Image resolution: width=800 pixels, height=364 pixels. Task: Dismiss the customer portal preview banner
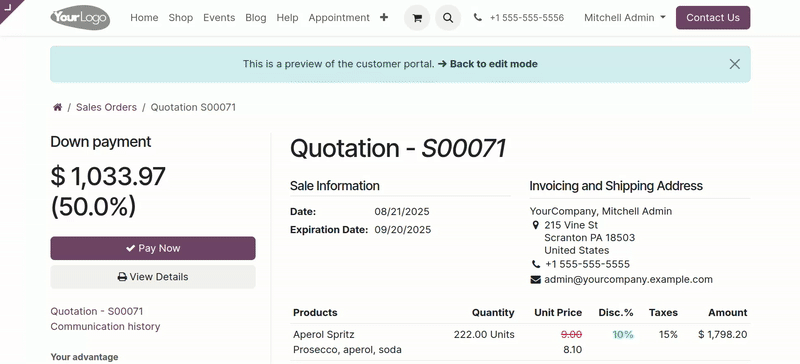[734, 64]
